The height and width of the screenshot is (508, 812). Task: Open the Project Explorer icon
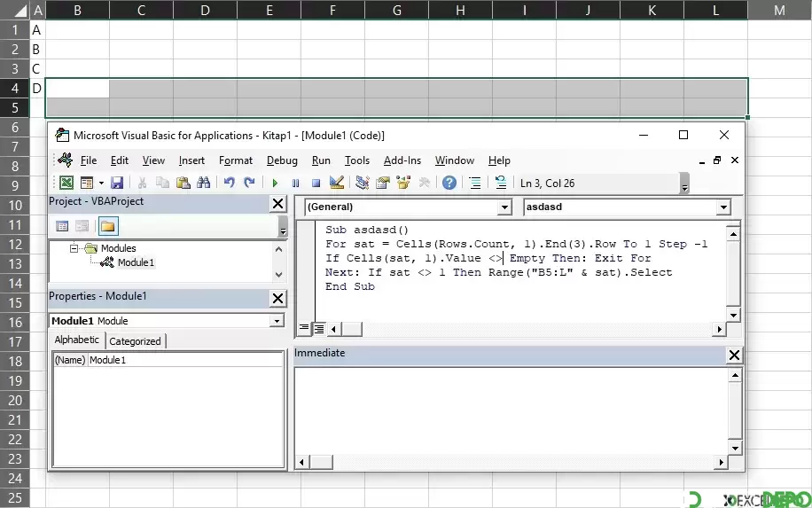pos(363,183)
